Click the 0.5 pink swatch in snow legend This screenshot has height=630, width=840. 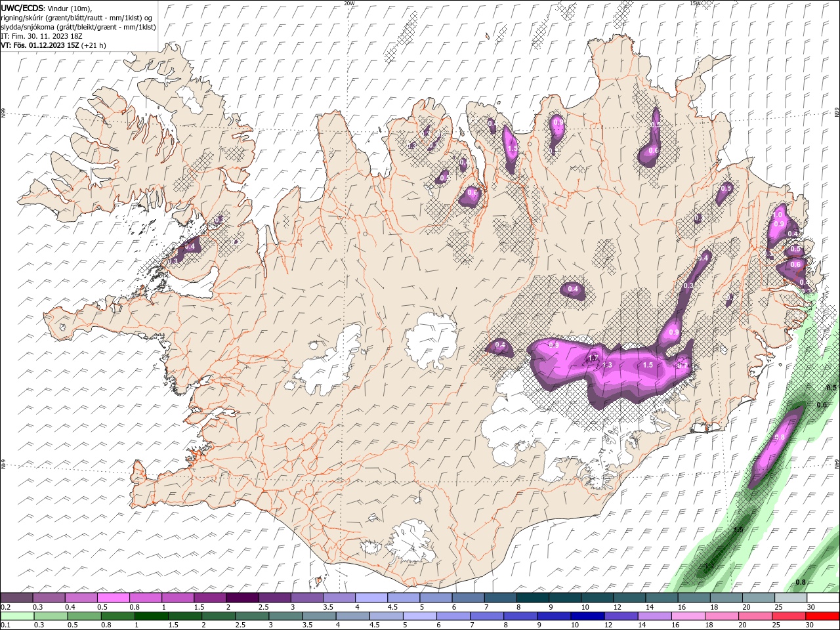tap(114, 598)
